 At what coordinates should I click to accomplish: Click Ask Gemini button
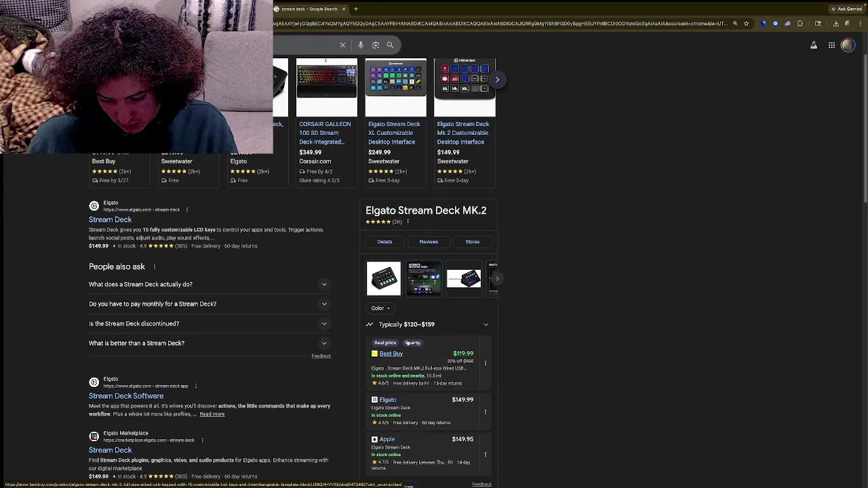pyautogui.click(x=847, y=9)
